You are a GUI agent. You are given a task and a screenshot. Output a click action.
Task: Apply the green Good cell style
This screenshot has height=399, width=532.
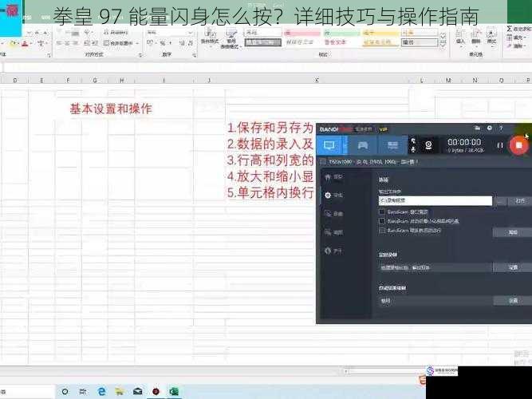pyautogui.click(x=341, y=33)
